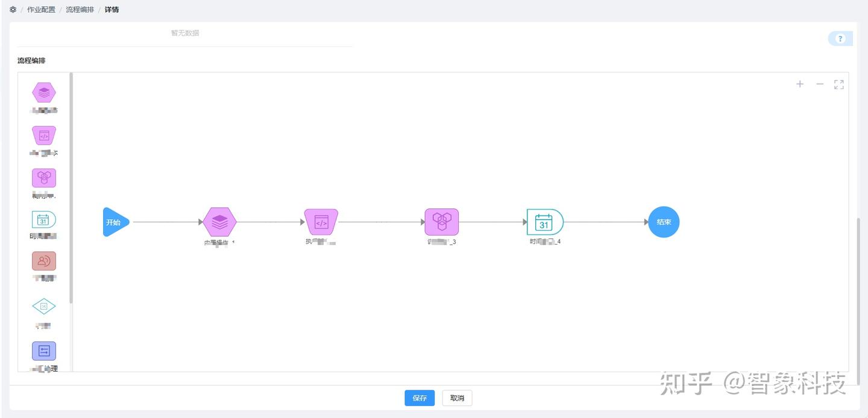Pick the code-script component in the left palette
868x418 pixels.
click(44, 136)
